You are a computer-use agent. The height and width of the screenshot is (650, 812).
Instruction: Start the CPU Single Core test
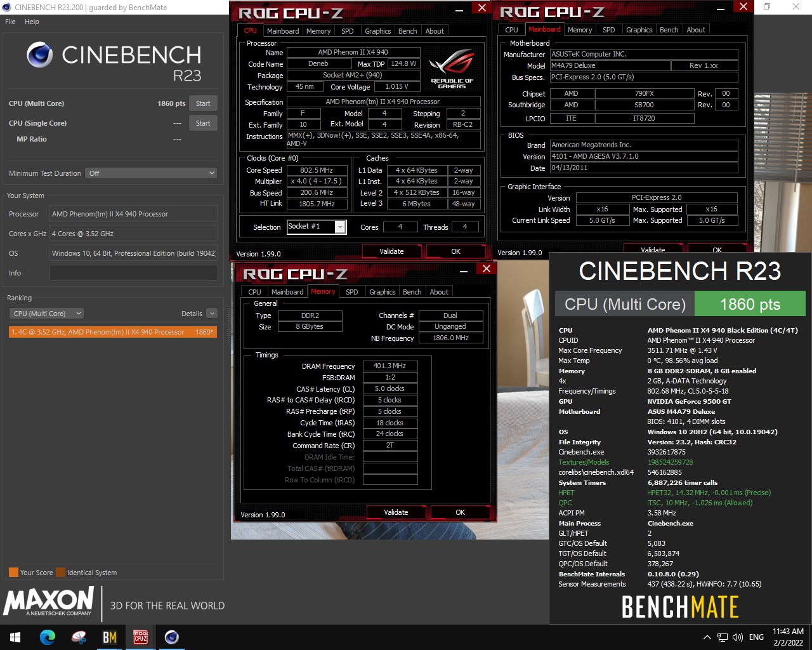tap(203, 123)
